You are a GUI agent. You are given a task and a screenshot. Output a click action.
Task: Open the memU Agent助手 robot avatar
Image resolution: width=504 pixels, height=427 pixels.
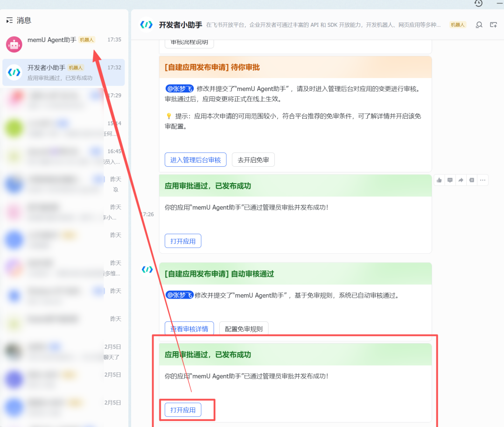tap(14, 44)
